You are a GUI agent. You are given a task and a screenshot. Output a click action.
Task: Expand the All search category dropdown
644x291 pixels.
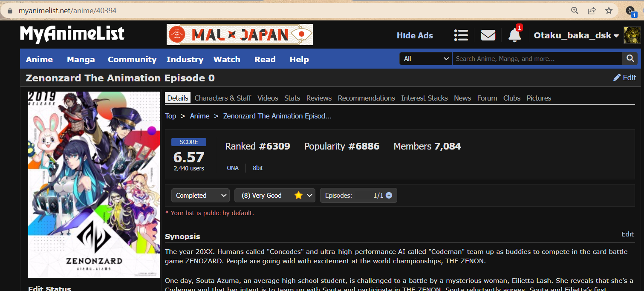(x=425, y=59)
